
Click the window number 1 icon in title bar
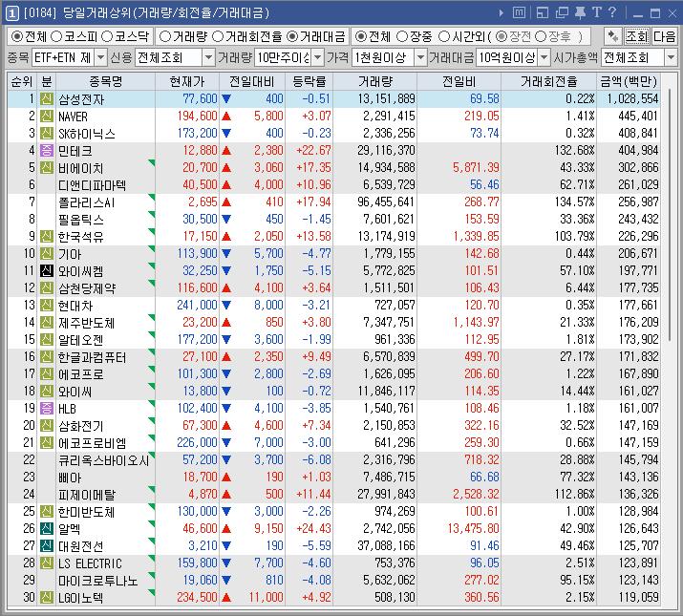click(11, 13)
